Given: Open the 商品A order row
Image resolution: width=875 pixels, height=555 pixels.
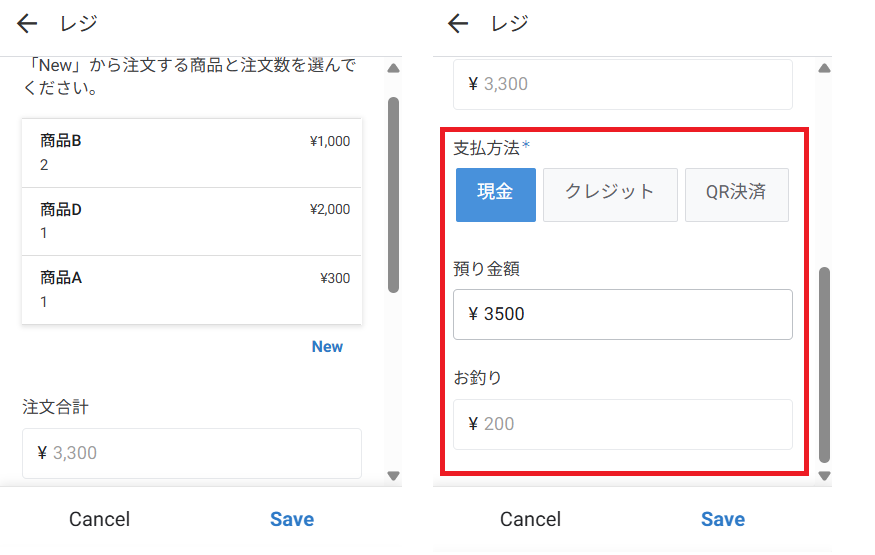Looking at the screenshot, I should click(191, 289).
